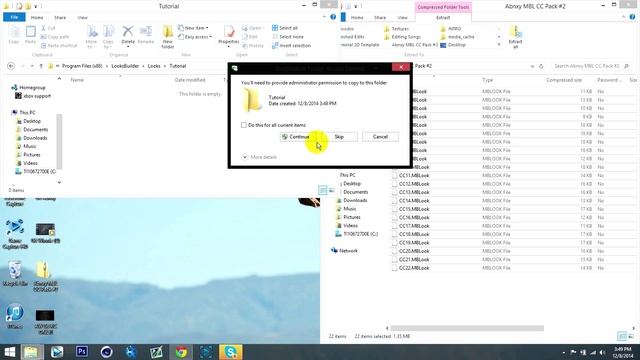Viewport: 640px width, 360px height.
Task: Switch to View tab in Abnxy window
Action: tap(402, 18)
